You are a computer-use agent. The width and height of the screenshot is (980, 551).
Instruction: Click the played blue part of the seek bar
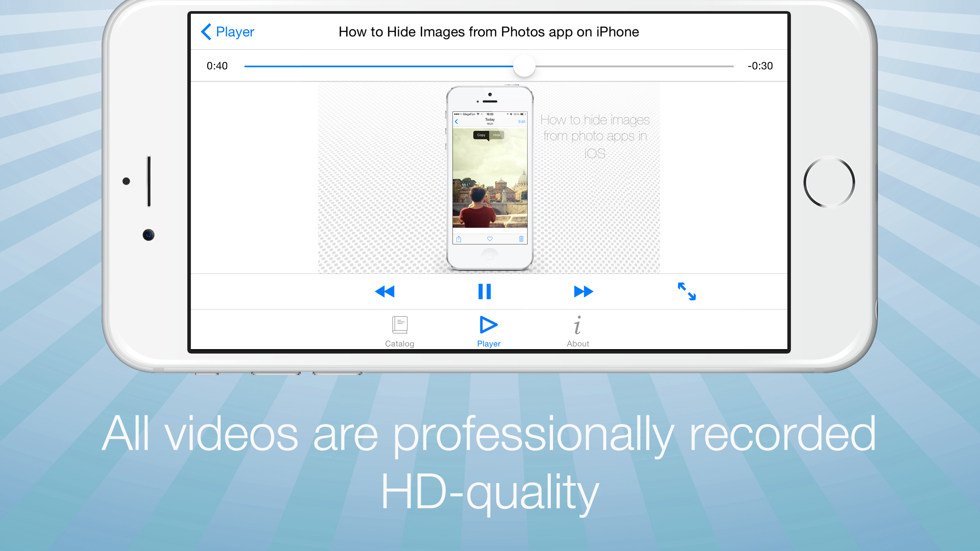(x=379, y=66)
